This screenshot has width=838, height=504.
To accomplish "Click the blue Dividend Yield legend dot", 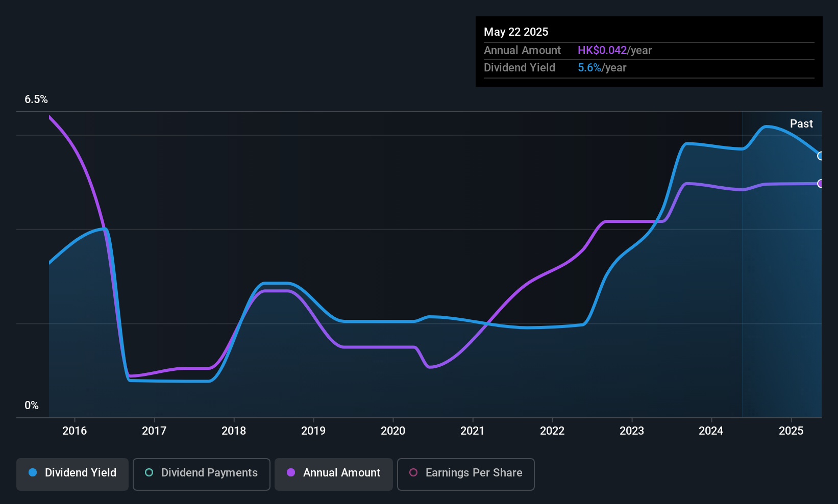I will click(x=33, y=472).
